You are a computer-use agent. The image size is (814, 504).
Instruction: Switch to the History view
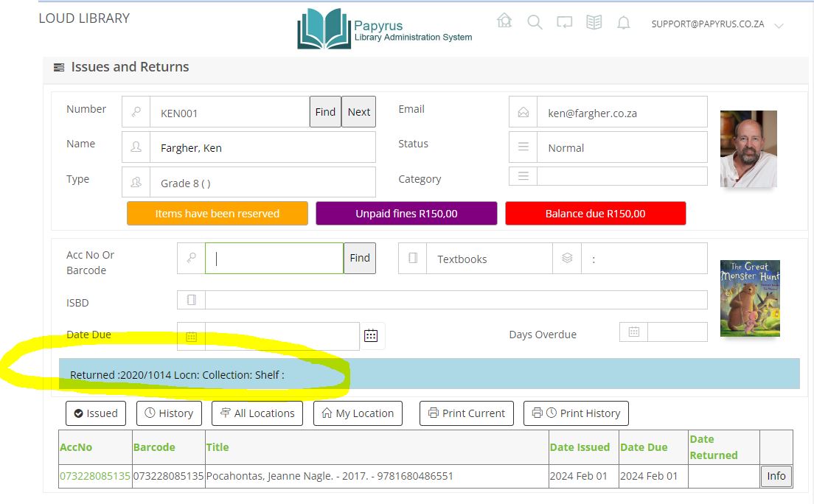(169, 413)
